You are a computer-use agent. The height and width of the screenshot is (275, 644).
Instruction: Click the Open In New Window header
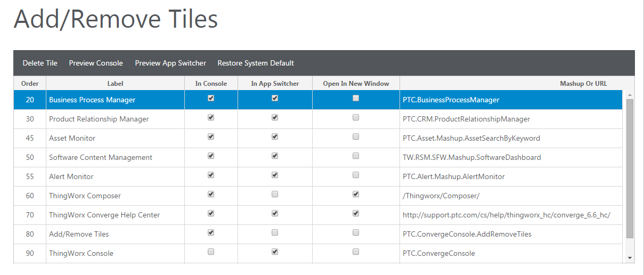(x=356, y=84)
